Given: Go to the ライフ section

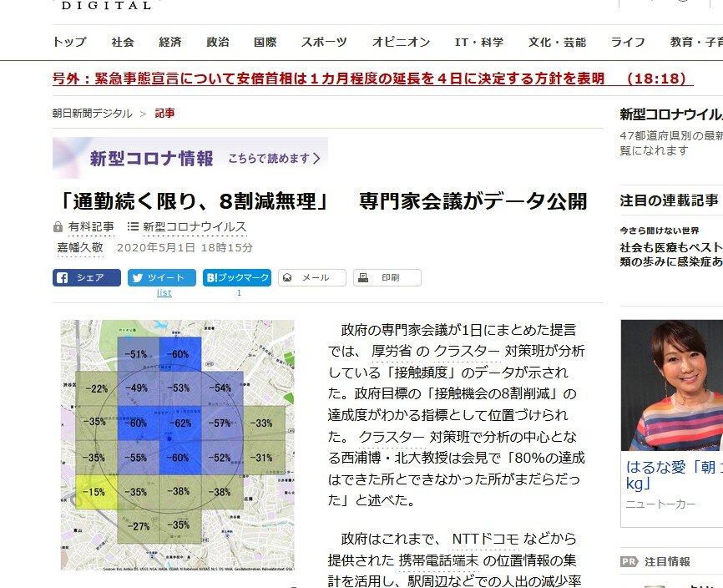Looking at the screenshot, I should point(628,42).
